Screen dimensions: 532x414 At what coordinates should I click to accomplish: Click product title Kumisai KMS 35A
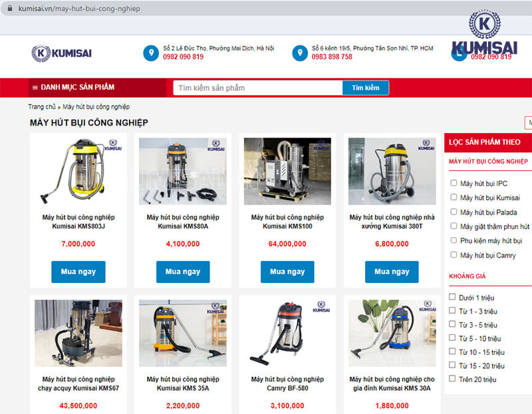(183, 383)
